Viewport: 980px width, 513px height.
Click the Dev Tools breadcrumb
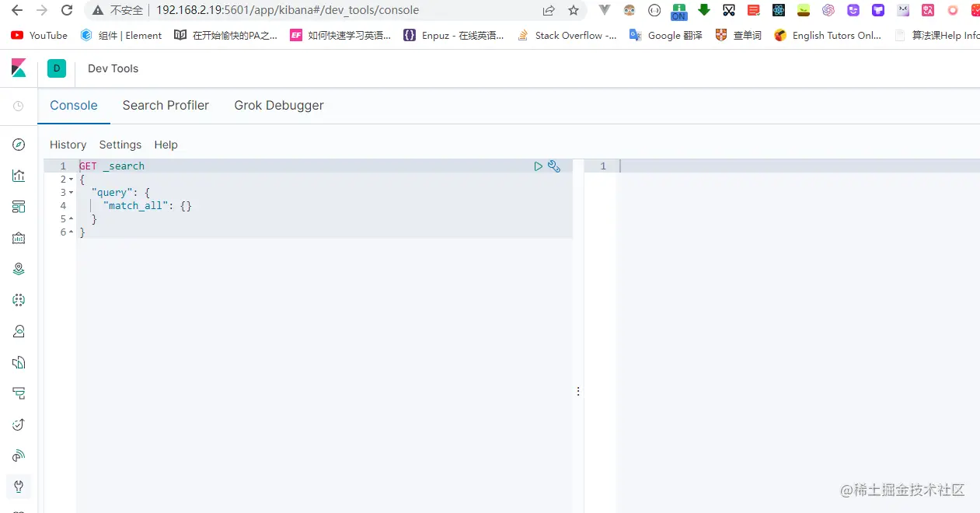pos(113,68)
